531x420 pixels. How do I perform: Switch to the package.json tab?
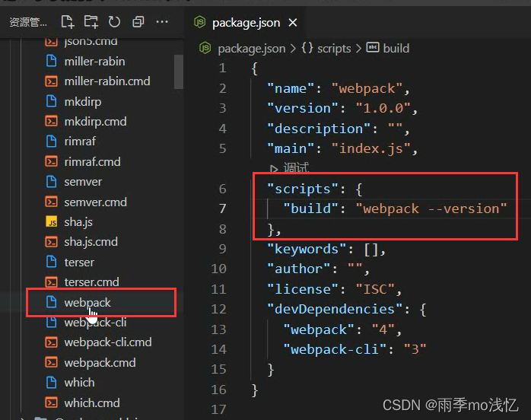click(246, 23)
